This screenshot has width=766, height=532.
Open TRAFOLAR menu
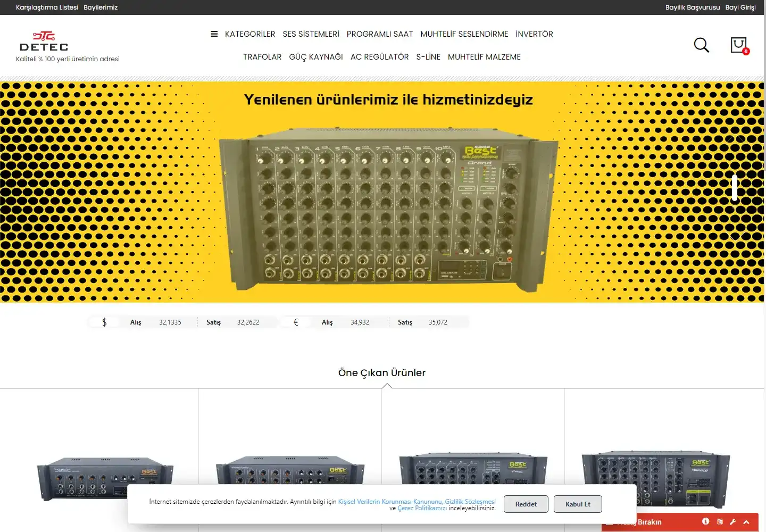click(x=262, y=57)
